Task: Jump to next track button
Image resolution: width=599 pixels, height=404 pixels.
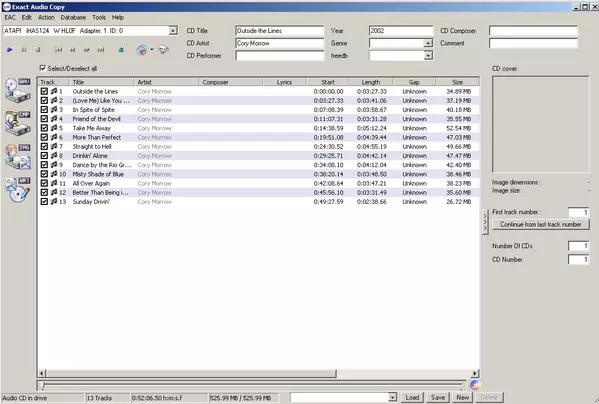Action: click(x=100, y=50)
